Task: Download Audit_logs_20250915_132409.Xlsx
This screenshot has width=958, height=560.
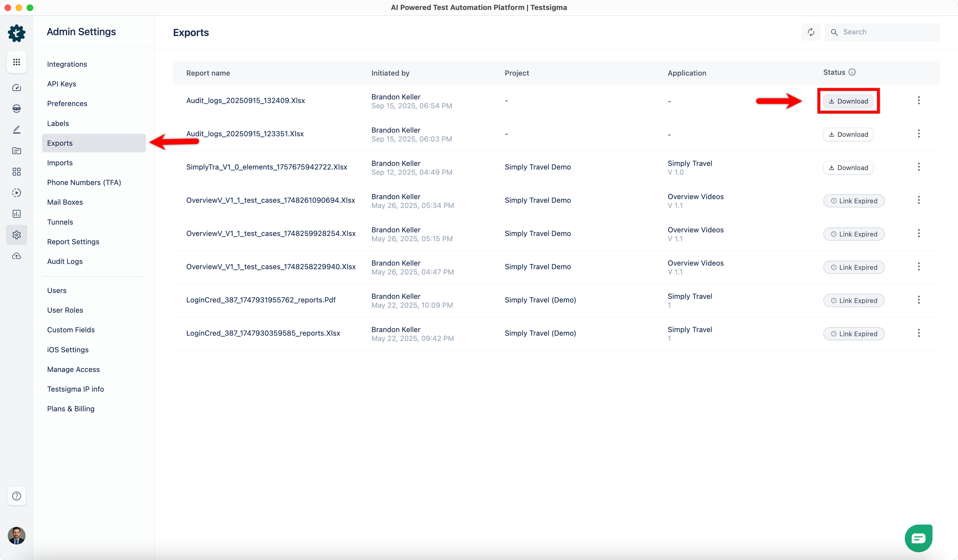Action: pyautogui.click(x=848, y=101)
